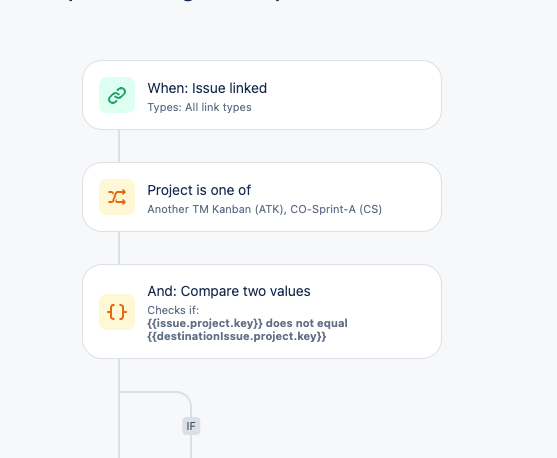The width and height of the screenshot is (557, 458).
Task: Open the 'And: Compare two values' title
Action: (x=229, y=291)
